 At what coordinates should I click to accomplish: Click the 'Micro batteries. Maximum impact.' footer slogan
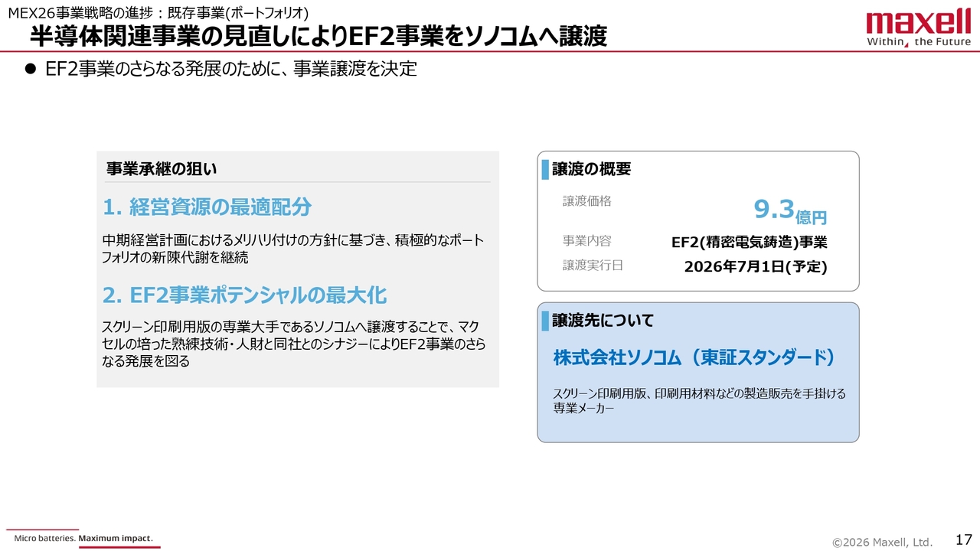click(83, 539)
